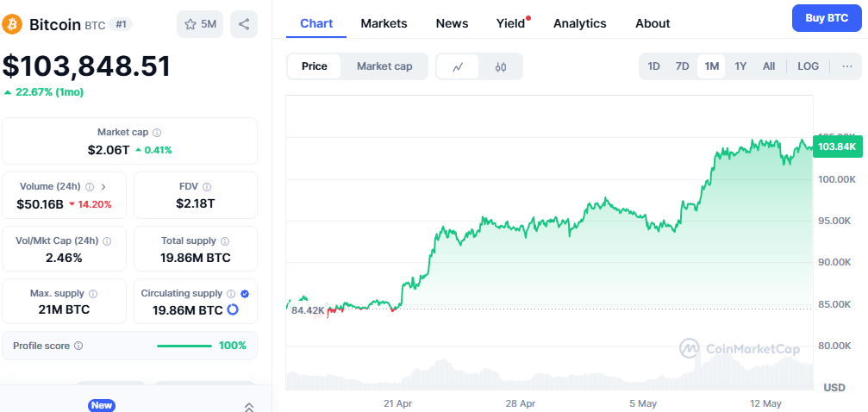Click Market cap info icon

pos(157,133)
